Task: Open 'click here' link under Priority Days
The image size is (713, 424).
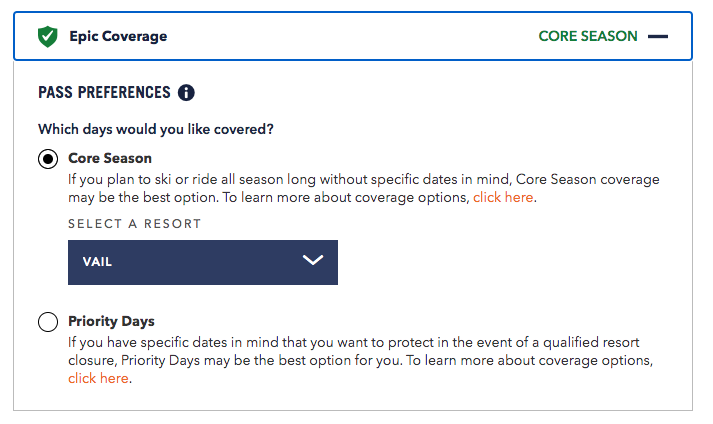Action: point(98,379)
